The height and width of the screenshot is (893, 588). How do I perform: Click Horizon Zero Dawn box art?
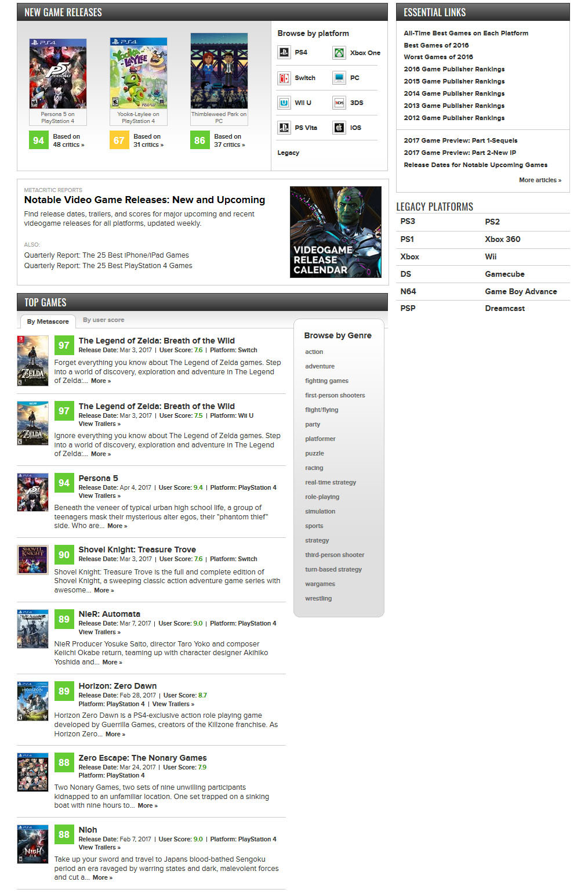click(33, 701)
